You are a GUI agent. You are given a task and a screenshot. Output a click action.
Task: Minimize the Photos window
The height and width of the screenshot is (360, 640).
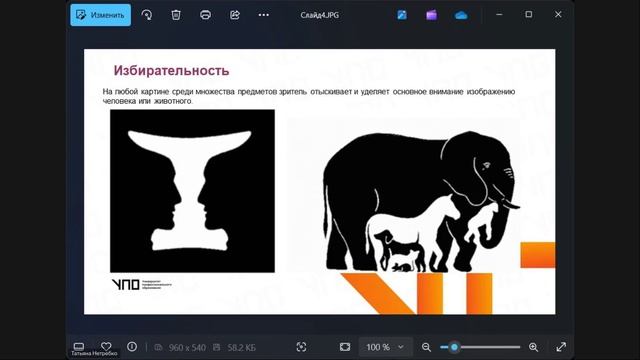pyautogui.click(x=499, y=14)
